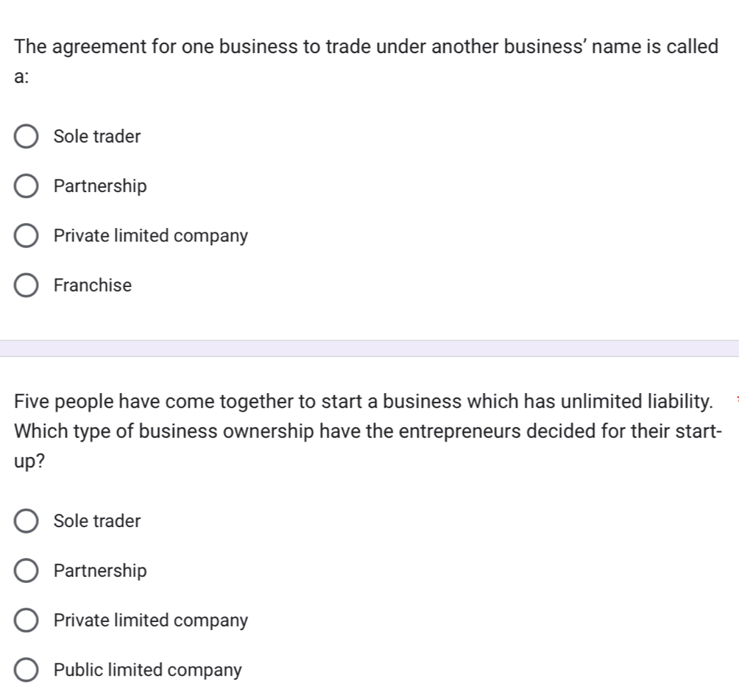This screenshot has height=700, width=739.
Task: Choose Partnership radio for unlimited liability question
Action: click(x=26, y=571)
